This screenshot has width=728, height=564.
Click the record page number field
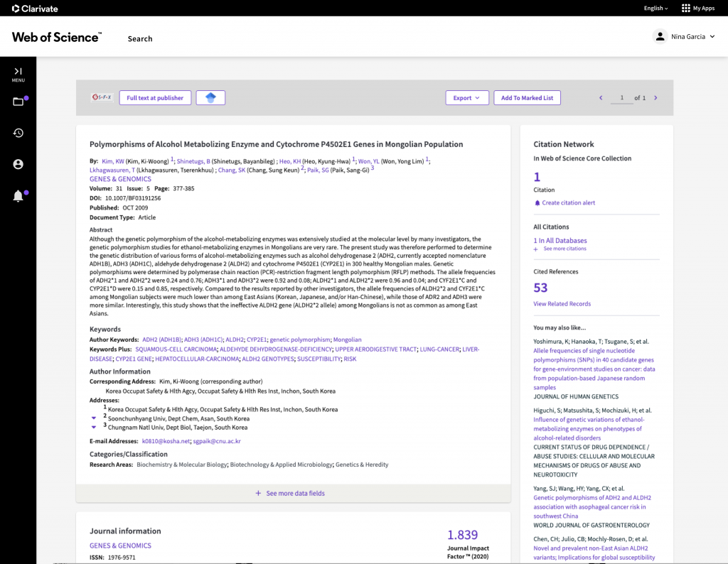(621, 98)
